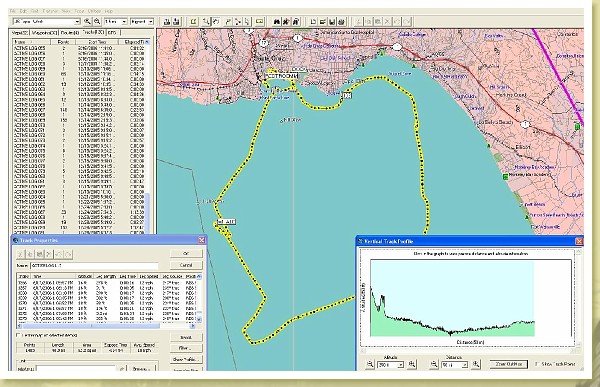Open the File menu
This screenshot has height=387, width=600.
tap(13, 11)
